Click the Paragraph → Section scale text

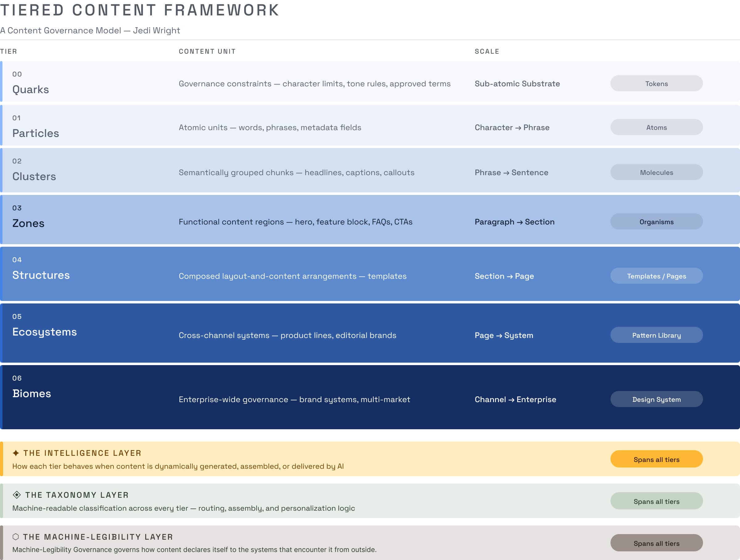coord(515,222)
